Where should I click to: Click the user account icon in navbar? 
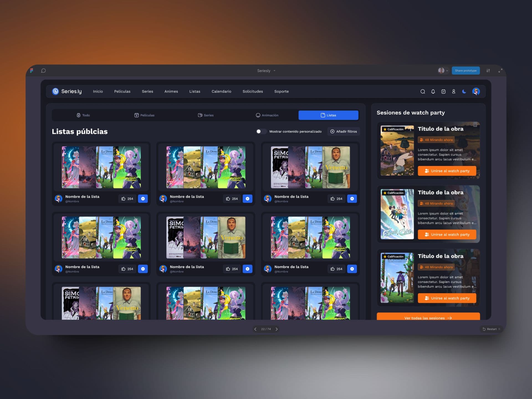(454, 91)
